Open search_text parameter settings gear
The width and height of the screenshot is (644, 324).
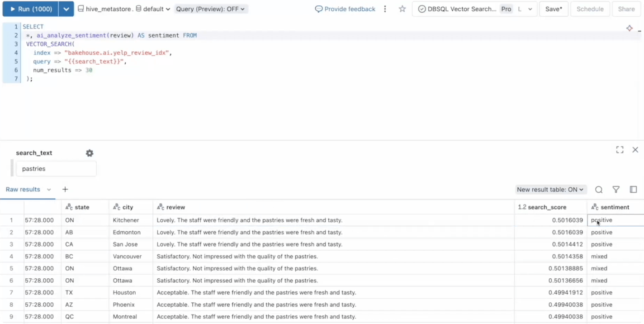90,153
